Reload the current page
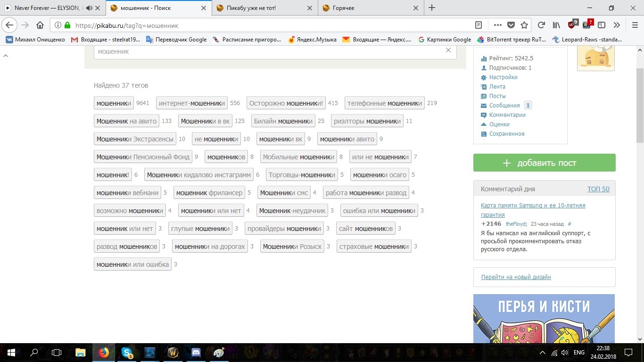 [x=541, y=25]
